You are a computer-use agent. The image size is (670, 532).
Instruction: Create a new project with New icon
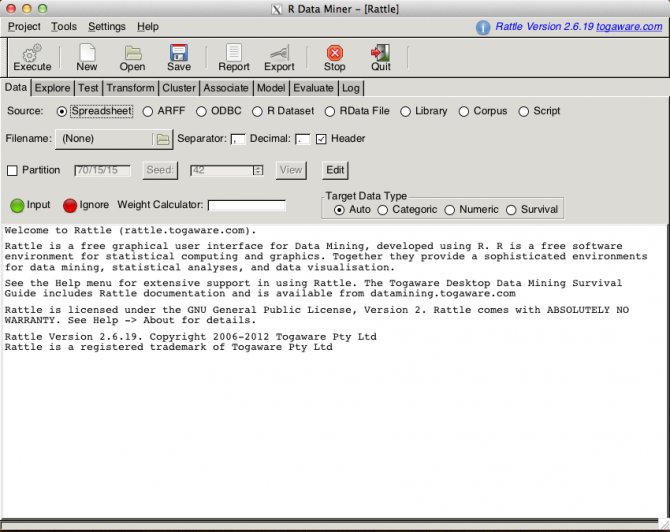87,52
